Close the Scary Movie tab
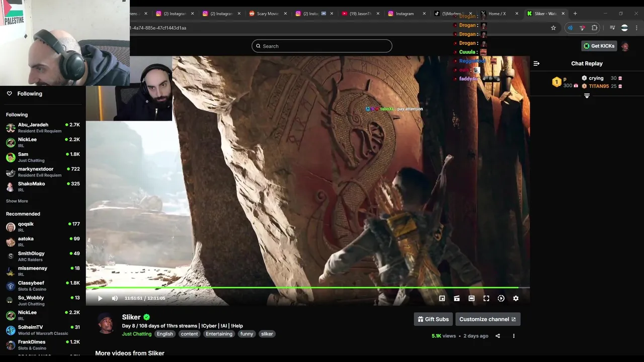Screen dimensions: 644x362 [x=285, y=14]
